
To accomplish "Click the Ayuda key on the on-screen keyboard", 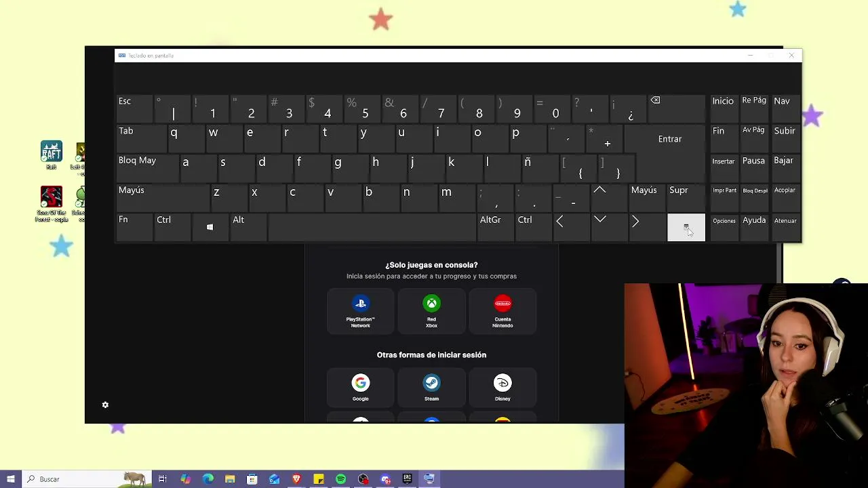I will tap(755, 227).
